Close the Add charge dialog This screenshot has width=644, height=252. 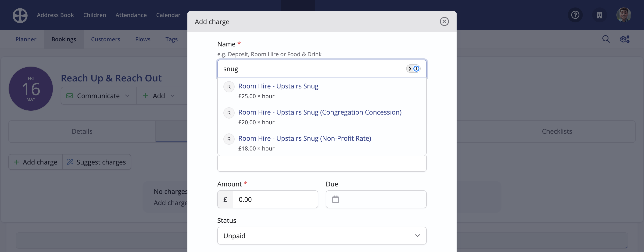444,21
